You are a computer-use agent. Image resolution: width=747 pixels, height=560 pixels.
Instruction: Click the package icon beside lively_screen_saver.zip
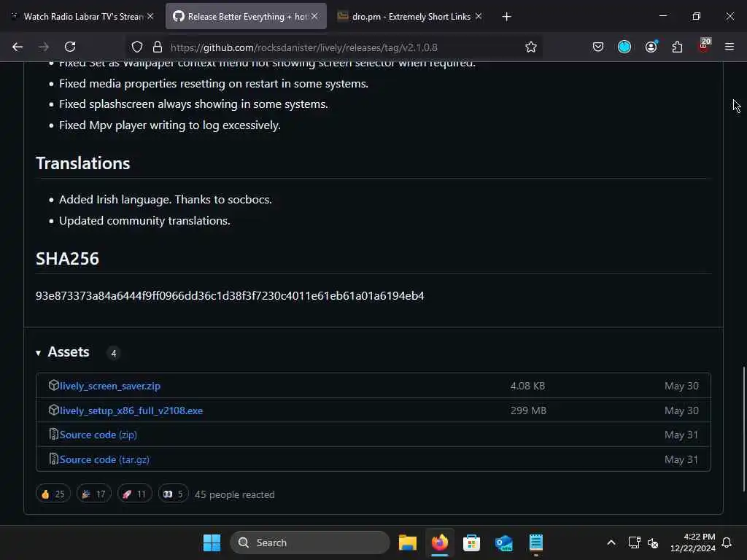click(x=53, y=385)
